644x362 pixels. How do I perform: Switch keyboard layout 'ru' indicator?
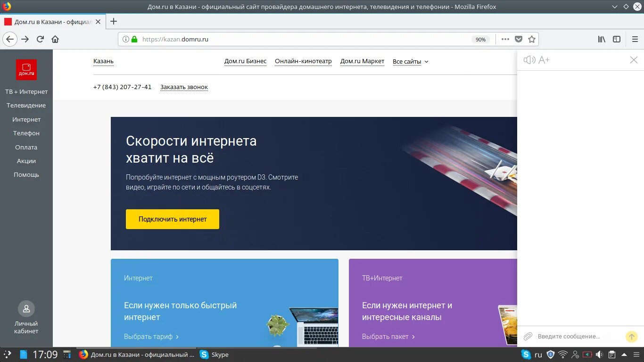tap(538, 354)
